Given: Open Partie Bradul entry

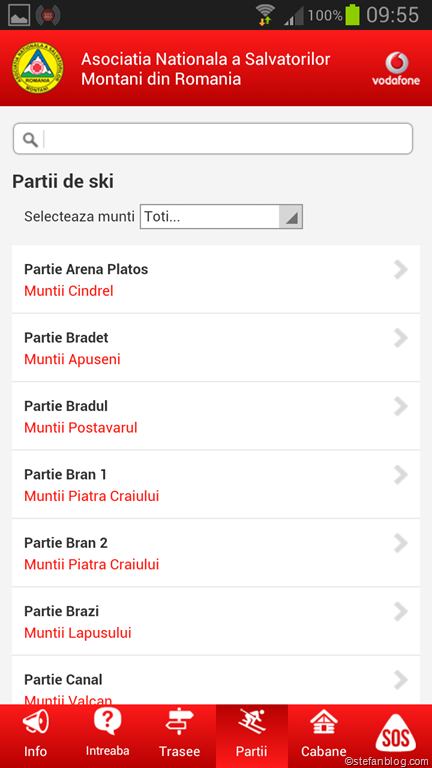Looking at the screenshot, I should 216,416.
